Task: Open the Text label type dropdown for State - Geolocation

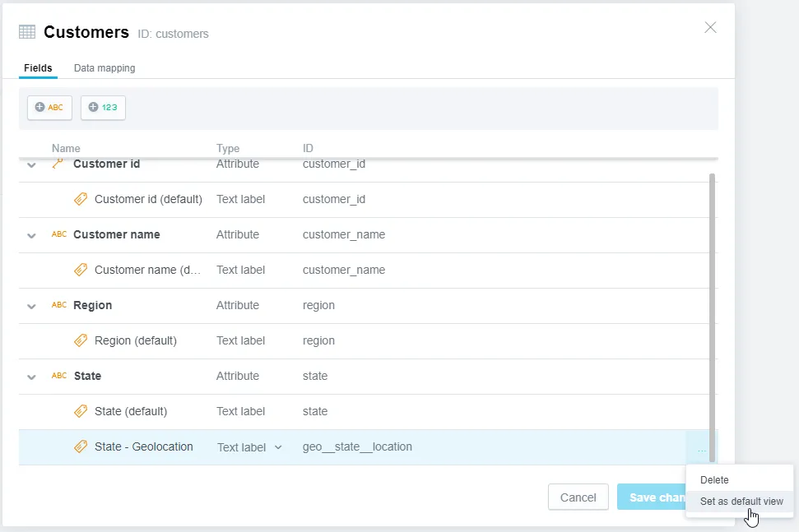Action: [x=278, y=446]
